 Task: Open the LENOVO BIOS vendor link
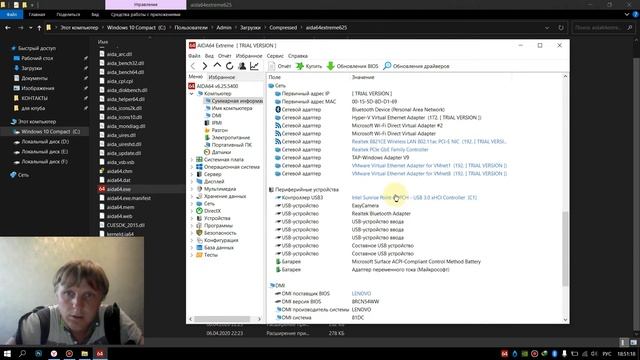(362, 294)
